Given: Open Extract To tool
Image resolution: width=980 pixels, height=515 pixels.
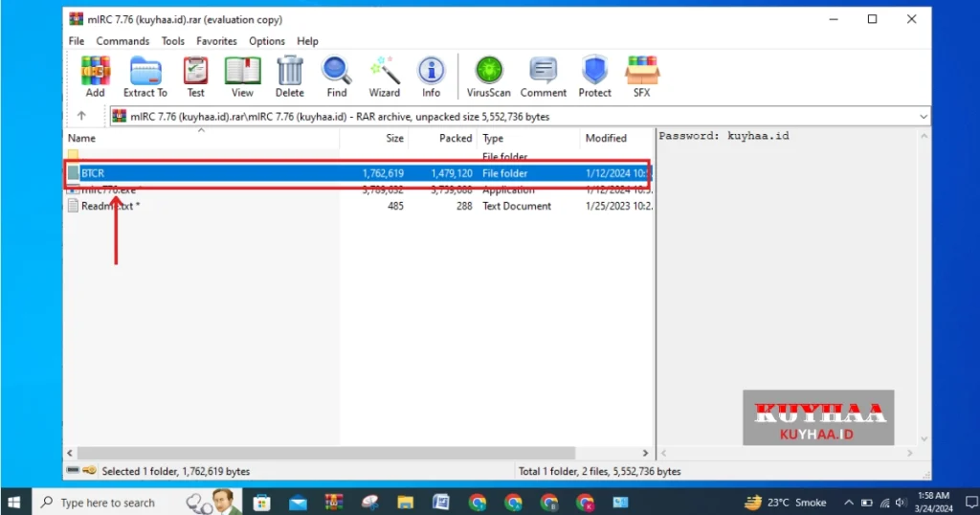Looking at the screenshot, I should pyautogui.click(x=145, y=77).
